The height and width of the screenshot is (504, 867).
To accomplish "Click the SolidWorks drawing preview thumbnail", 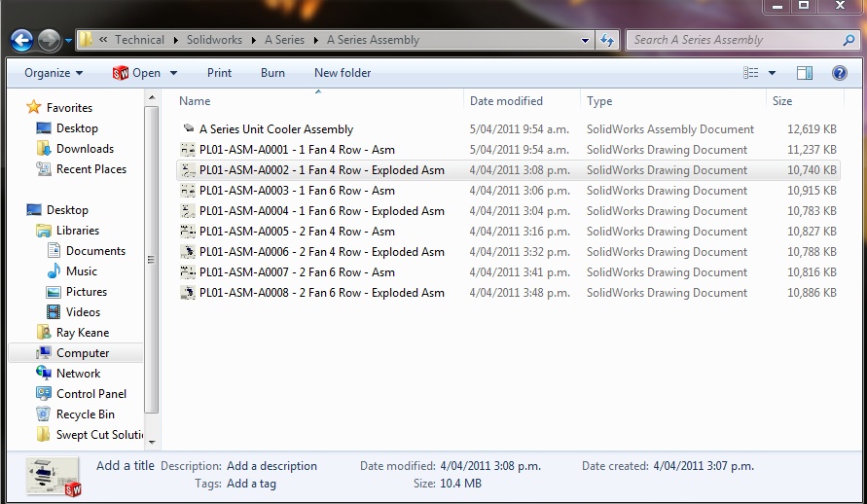I will tap(54, 477).
